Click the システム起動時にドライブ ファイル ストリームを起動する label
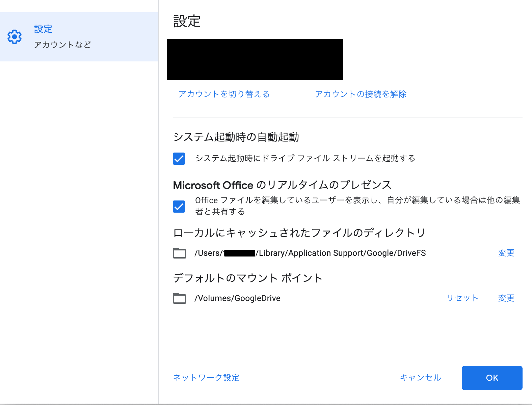 pyautogui.click(x=305, y=158)
